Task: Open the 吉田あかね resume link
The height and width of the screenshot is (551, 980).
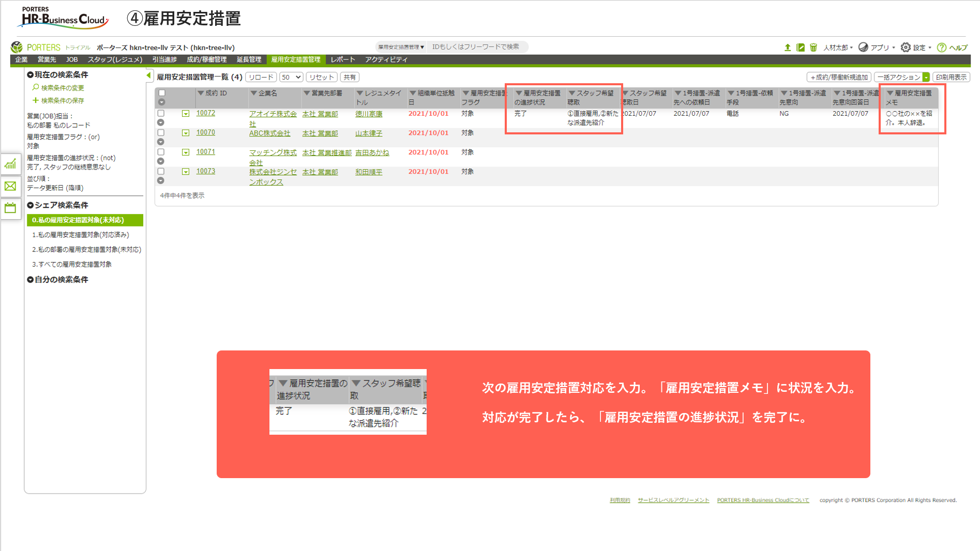Action: point(372,152)
